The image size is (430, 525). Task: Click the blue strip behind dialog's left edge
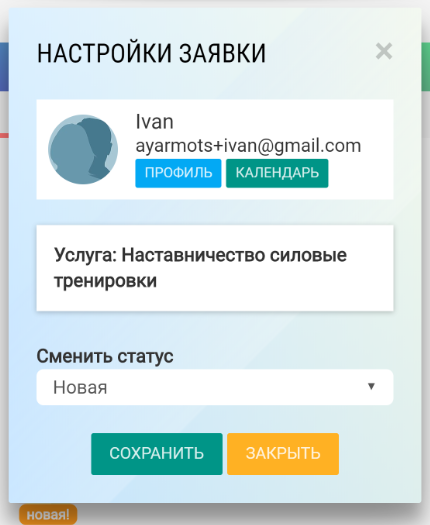(4, 67)
